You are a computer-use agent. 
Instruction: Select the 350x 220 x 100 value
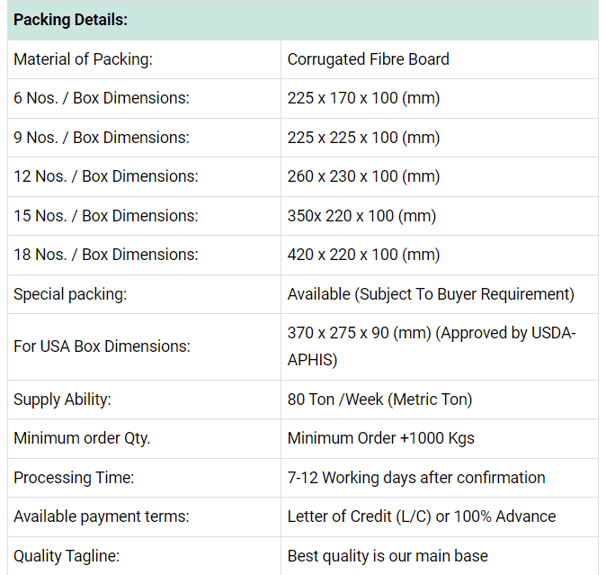coord(361,215)
